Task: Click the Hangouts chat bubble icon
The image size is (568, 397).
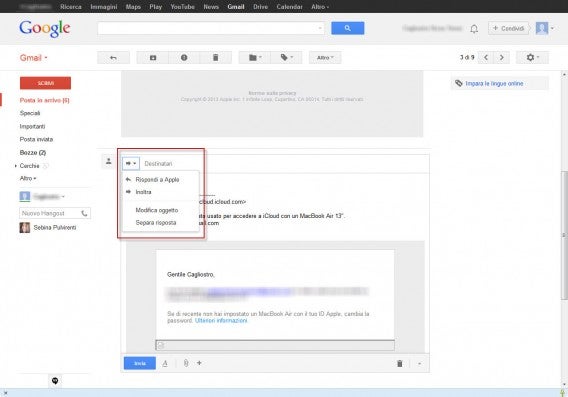Action: (55, 381)
